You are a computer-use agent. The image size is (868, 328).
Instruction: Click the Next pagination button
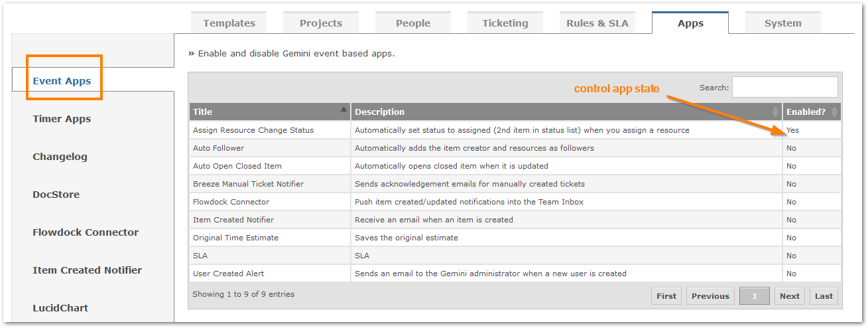(789, 296)
